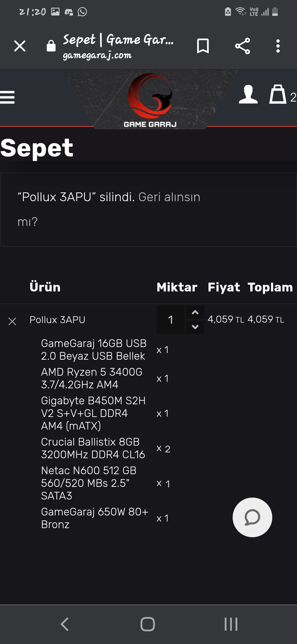Open the live chat bubble
The image size is (297, 644).
point(252,517)
